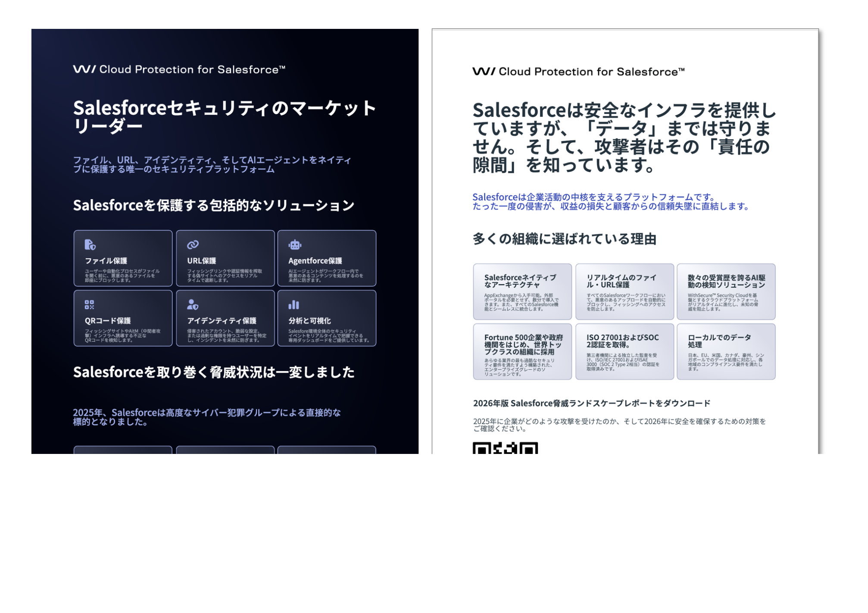Click the 第三者機関による独立した監査 description text
Screen dimensions: 868x613
[623, 362]
